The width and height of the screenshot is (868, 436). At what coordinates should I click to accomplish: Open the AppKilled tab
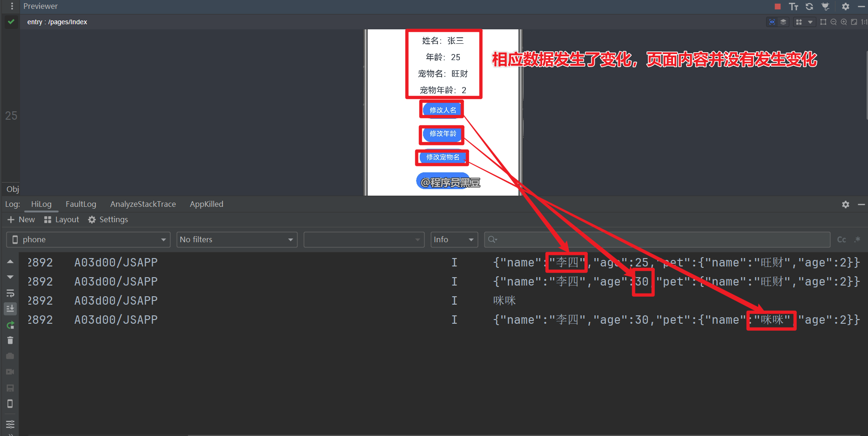click(207, 204)
